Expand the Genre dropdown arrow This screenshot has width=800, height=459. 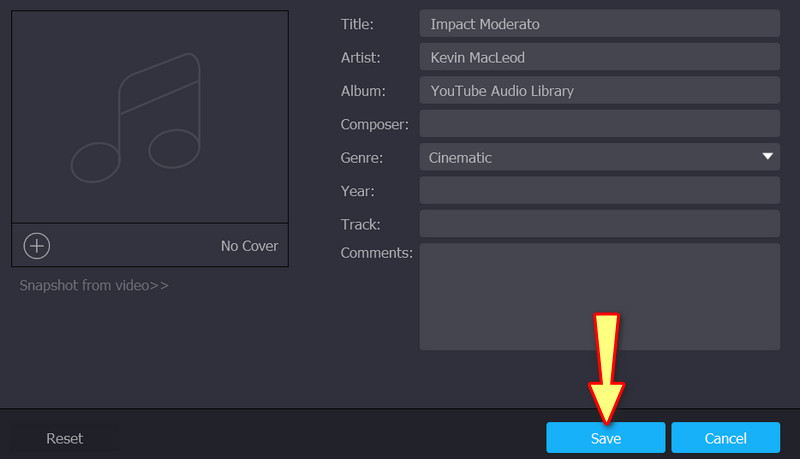tap(767, 157)
